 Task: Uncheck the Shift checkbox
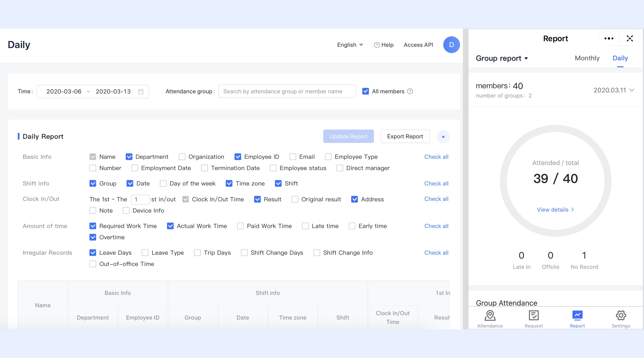[278, 183]
